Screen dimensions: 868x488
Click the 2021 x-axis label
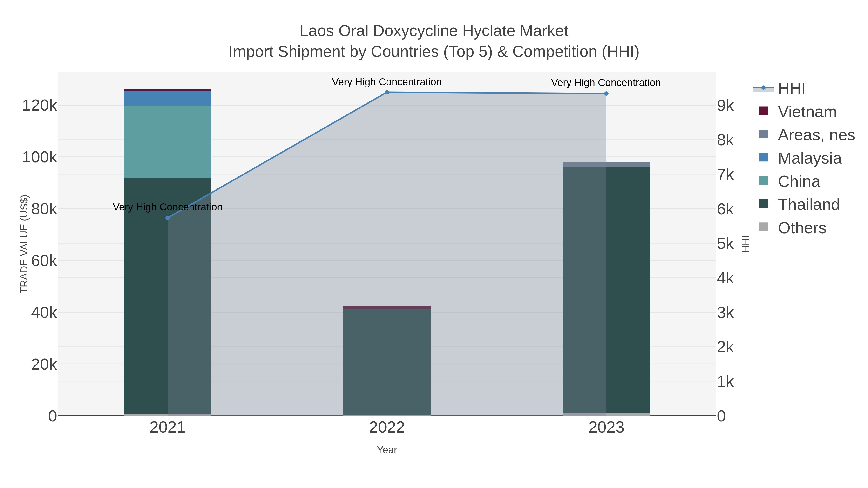168,427
